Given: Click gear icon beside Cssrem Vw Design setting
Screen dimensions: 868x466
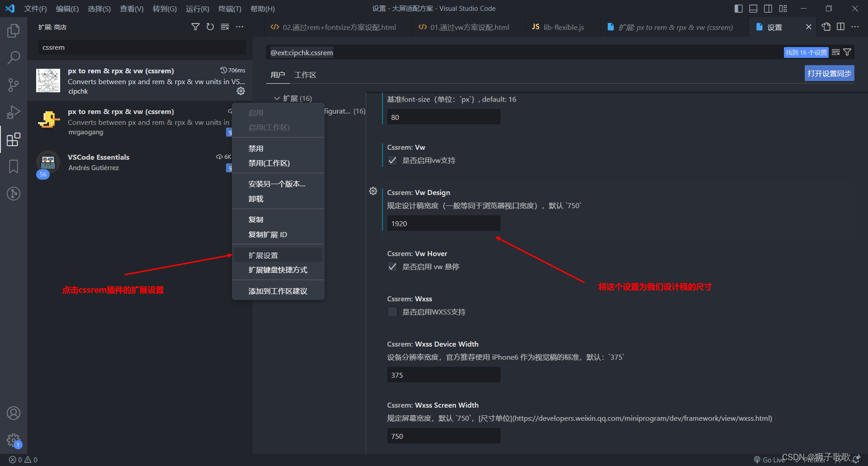Looking at the screenshot, I should pos(373,191).
